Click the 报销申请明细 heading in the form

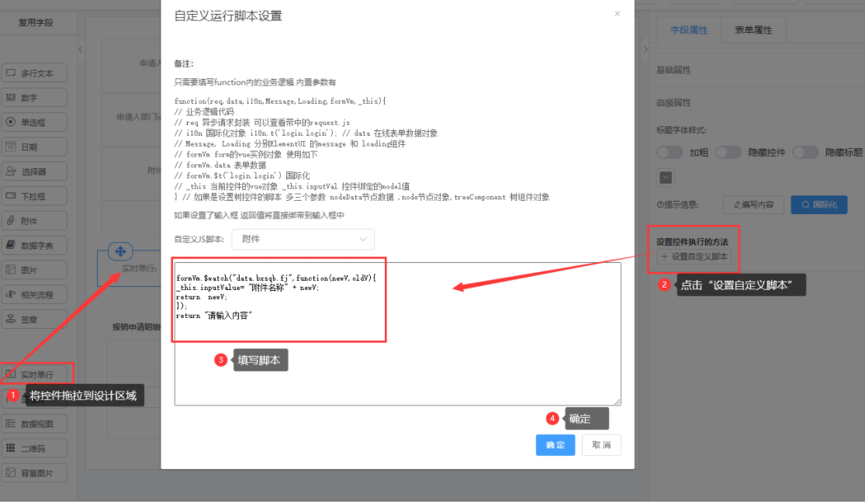137,327
